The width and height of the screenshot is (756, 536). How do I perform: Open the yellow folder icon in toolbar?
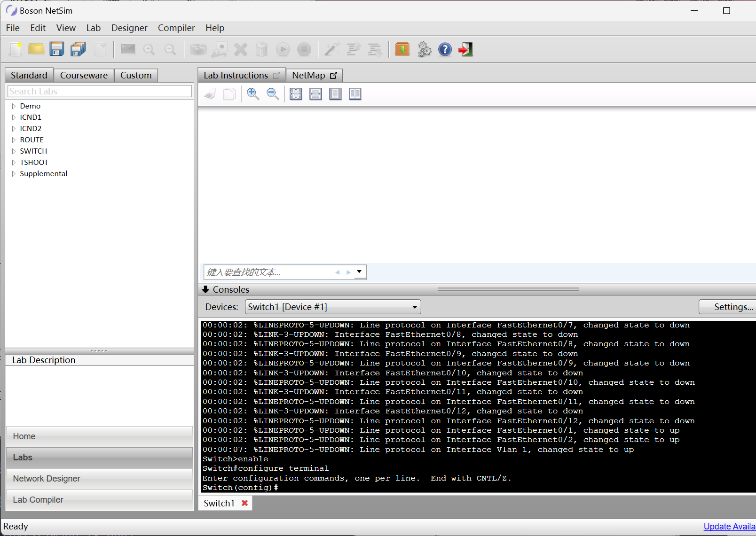pos(36,49)
